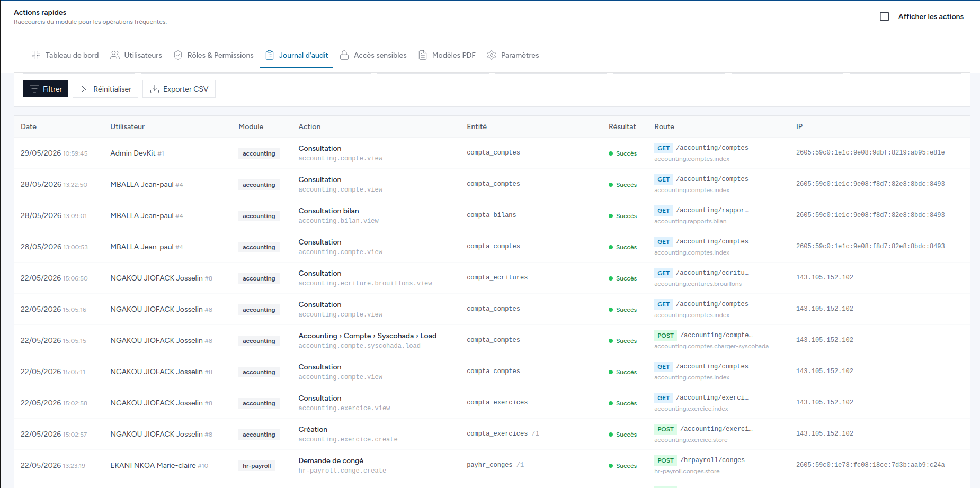Click NGAKOU JIOFACK Josselin in 15:05:16 row

[x=161, y=309]
